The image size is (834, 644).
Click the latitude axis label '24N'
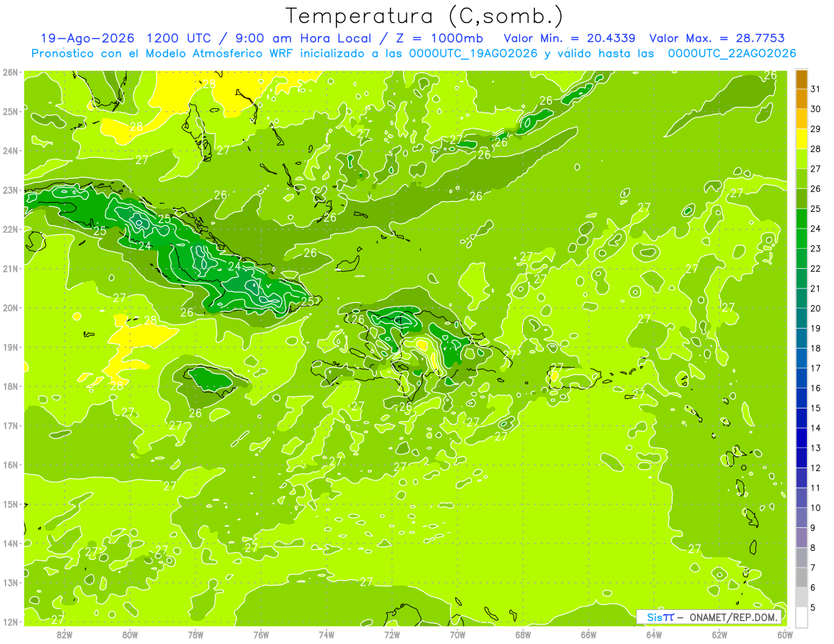pyautogui.click(x=10, y=151)
